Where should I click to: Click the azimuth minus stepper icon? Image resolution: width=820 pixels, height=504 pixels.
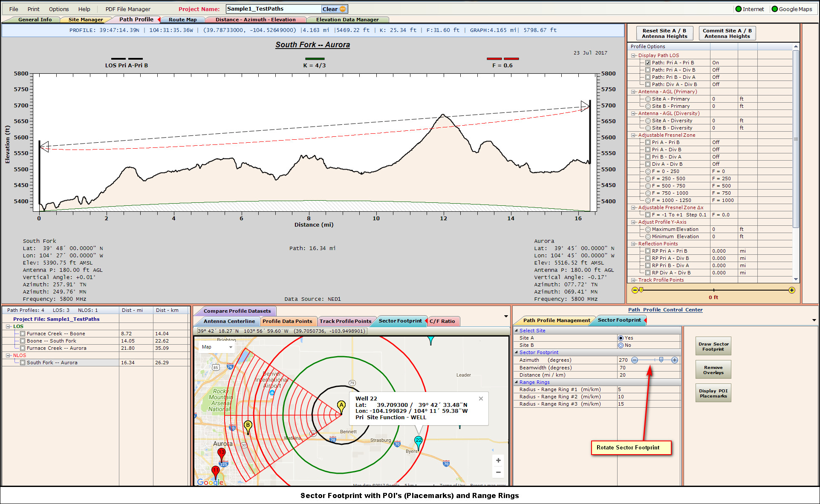click(x=635, y=360)
